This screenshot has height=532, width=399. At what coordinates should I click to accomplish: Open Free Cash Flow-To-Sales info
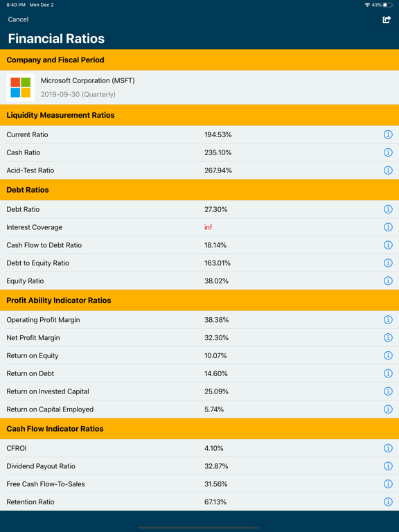[388, 484]
